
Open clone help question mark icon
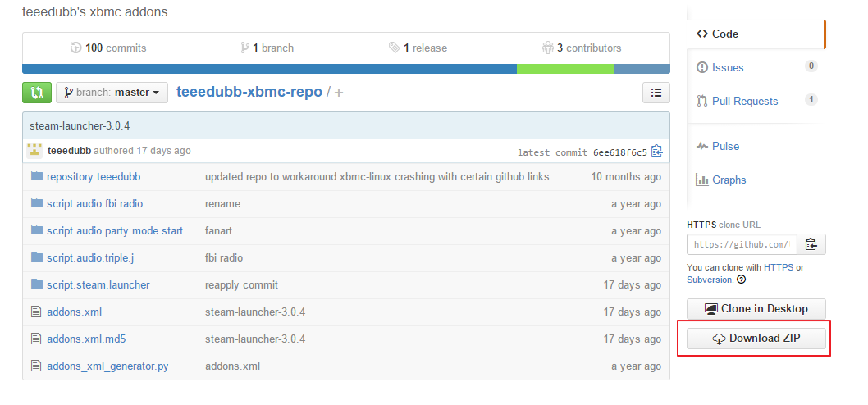[x=742, y=280]
